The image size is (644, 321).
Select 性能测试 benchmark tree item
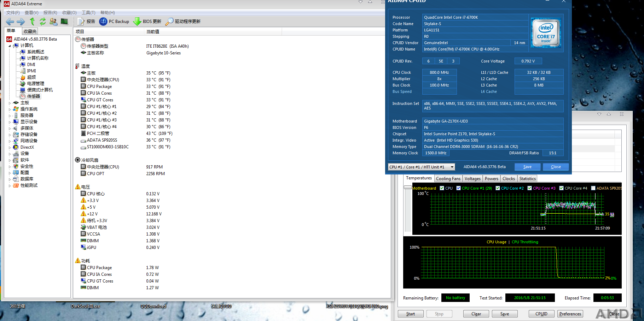tap(29, 185)
